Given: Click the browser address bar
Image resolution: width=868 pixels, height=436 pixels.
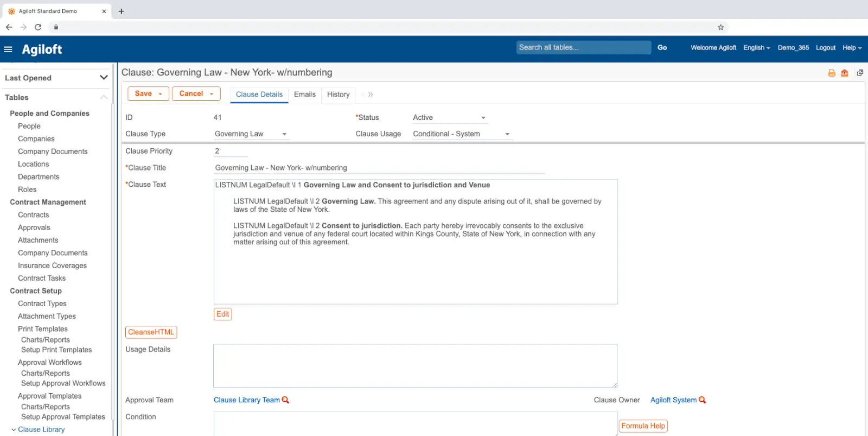Looking at the screenshot, I should coord(388,27).
